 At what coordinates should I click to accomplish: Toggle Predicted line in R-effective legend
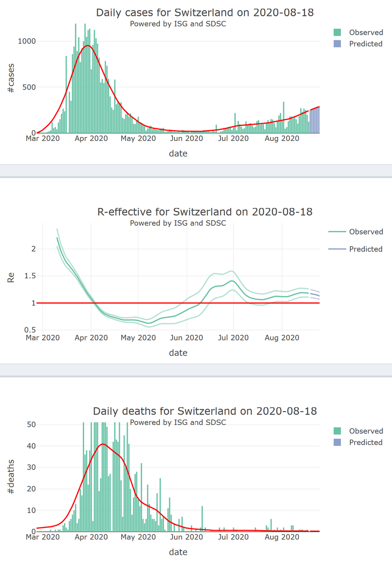coord(356,249)
